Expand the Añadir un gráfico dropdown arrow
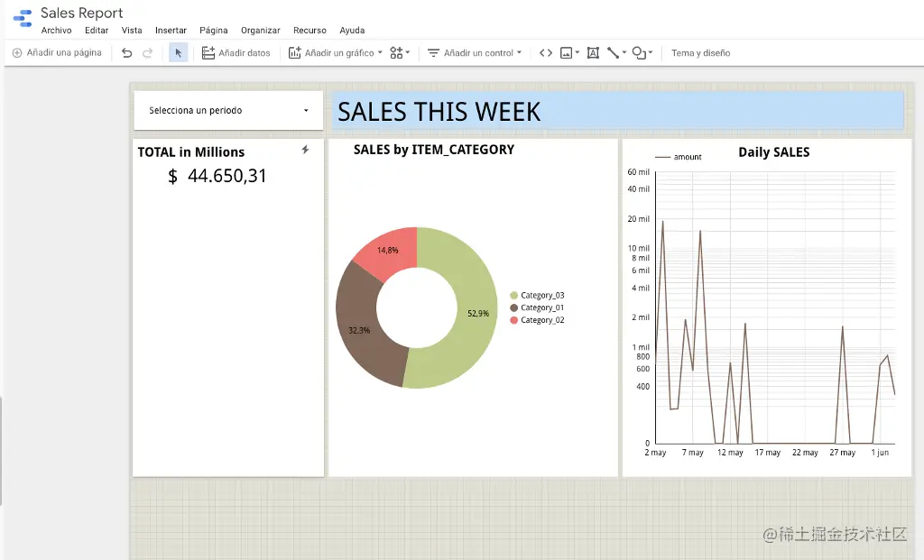The width and height of the screenshot is (924, 560). (380, 52)
